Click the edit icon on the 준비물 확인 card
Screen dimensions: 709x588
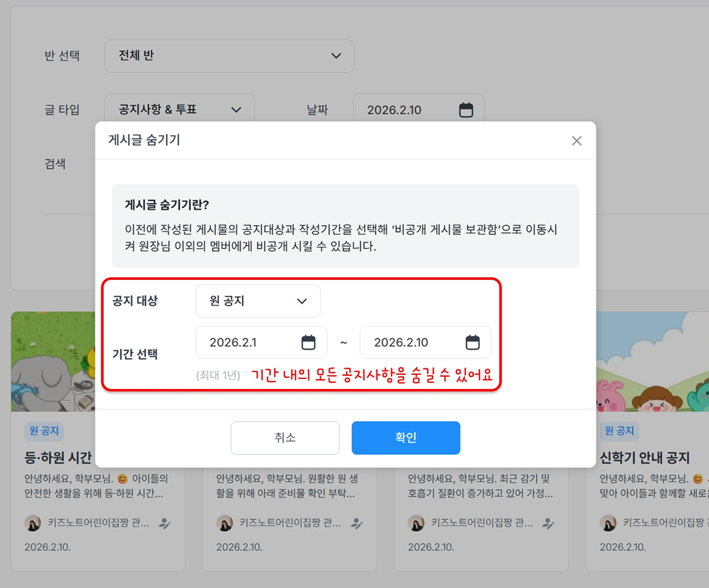[x=357, y=523]
